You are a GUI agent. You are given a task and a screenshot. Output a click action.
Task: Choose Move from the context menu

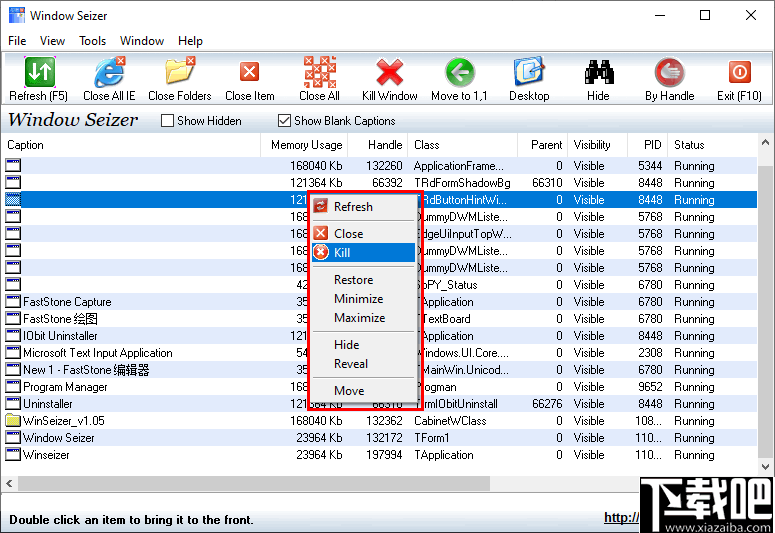[x=364, y=391]
